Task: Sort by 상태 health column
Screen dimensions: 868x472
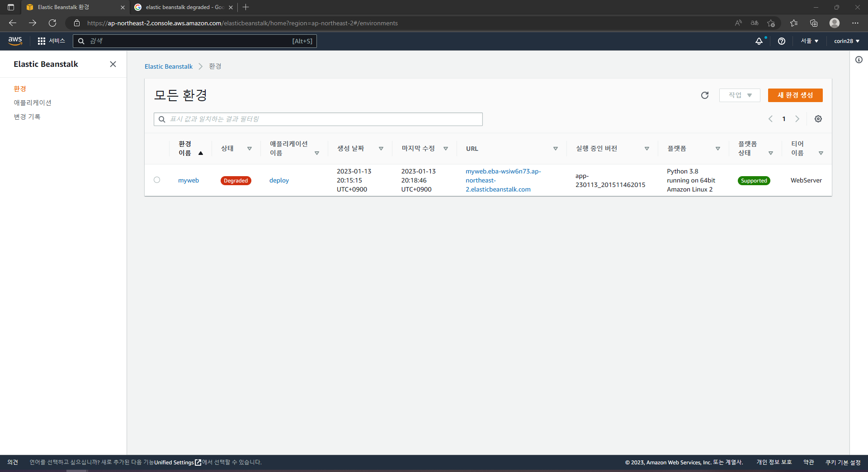Action: click(236, 149)
